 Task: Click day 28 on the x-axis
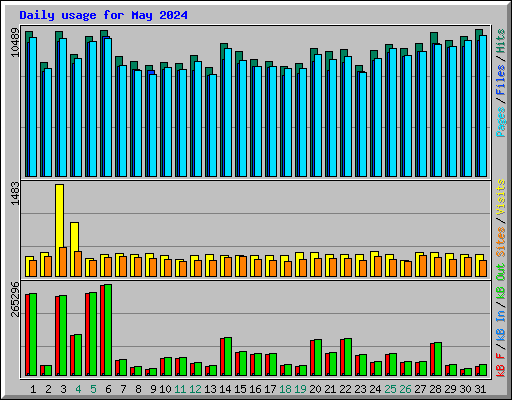435,389
